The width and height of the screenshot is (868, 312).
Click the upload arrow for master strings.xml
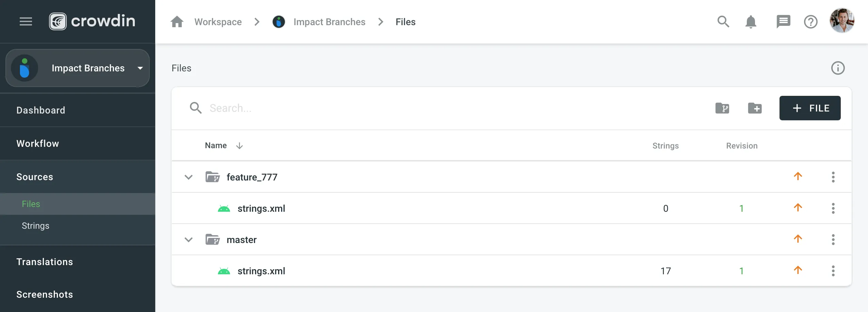point(798,270)
